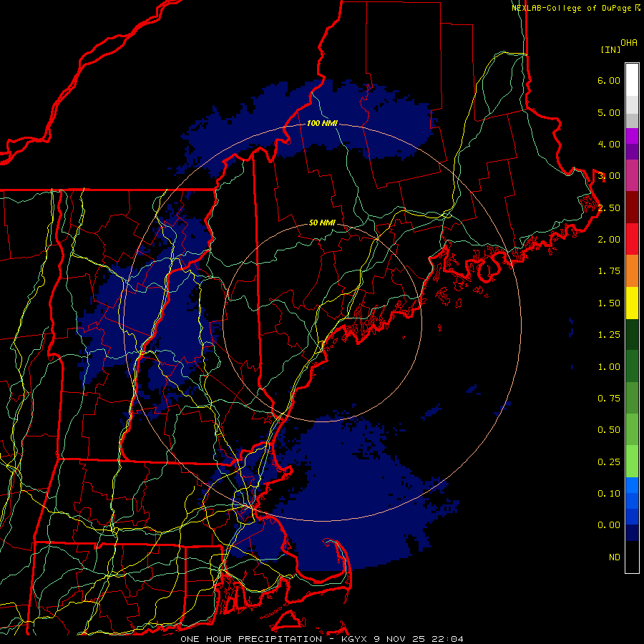
Task: Click the OHA product label
Action: 629,43
